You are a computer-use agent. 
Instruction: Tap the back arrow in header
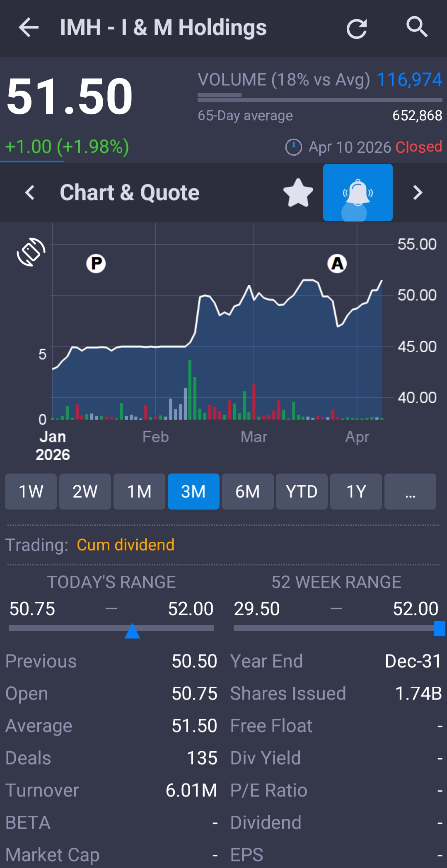click(x=29, y=28)
